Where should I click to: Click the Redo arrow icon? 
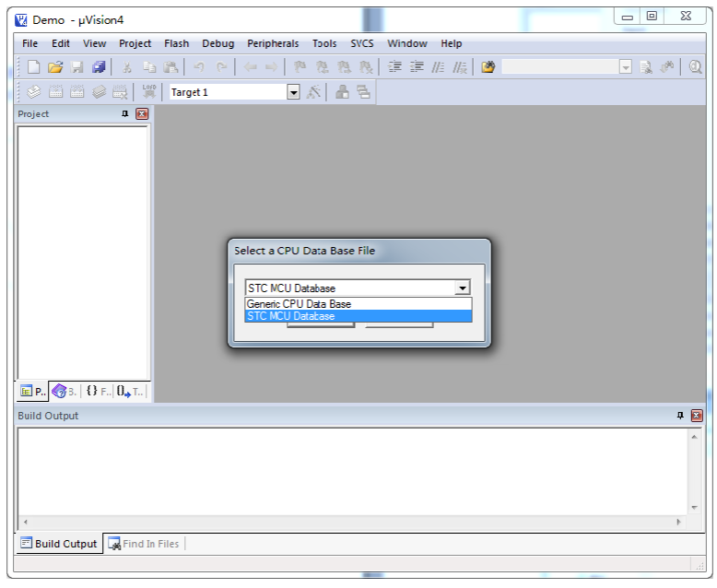221,67
